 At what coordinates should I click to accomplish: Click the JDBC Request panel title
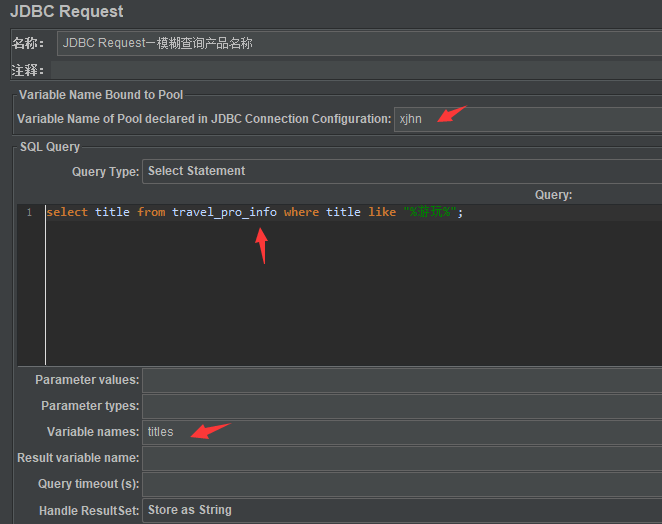click(67, 11)
